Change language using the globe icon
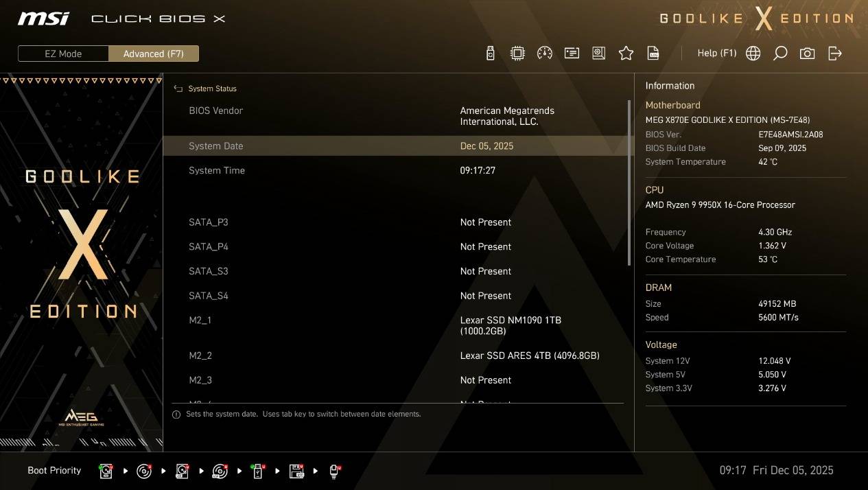The width and height of the screenshot is (868, 490). click(x=753, y=54)
